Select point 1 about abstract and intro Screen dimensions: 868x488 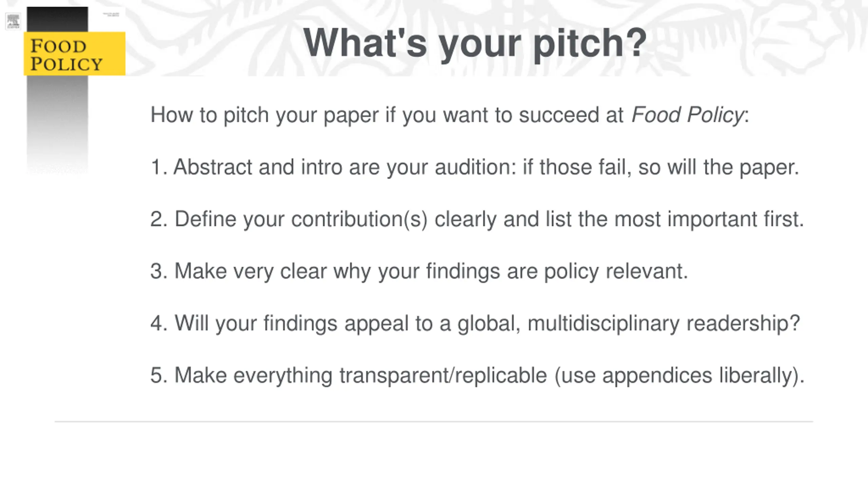(x=475, y=167)
